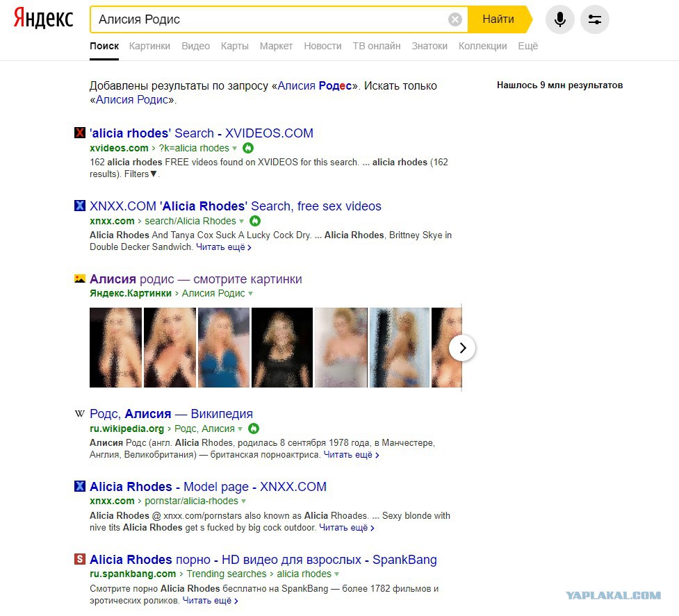
Task: Switch to the Знатоки tab
Action: (430, 46)
